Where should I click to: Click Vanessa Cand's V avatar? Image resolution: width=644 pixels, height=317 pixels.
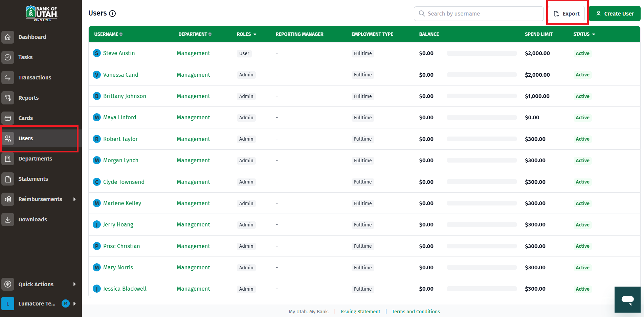(x=97, y=75)
